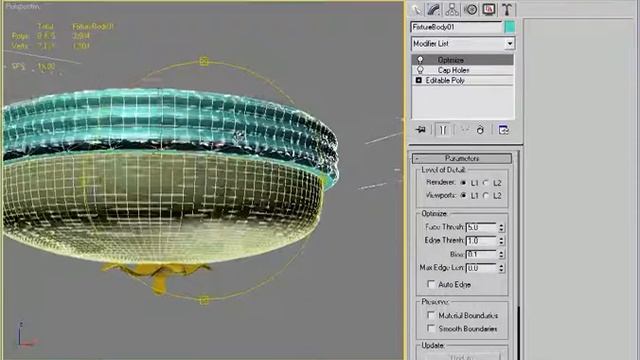Screen dimensions: 640x360
Task: Select Viewports L1 radio button
Action: pos(463,196)
